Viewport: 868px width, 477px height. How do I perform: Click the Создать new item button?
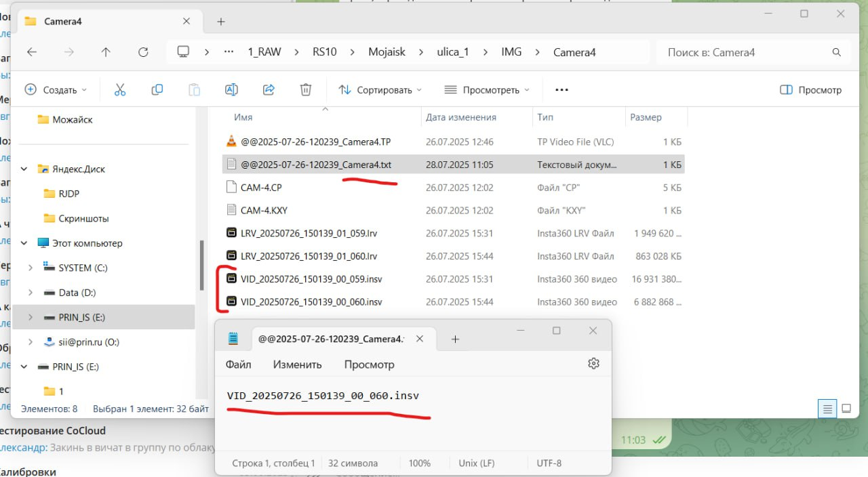click(56, 89)
